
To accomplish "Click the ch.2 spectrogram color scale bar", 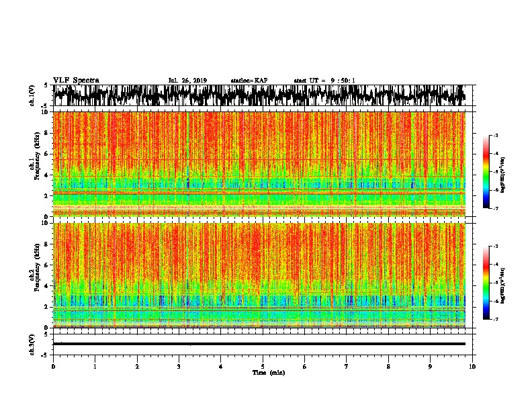I will click(x=486, y=283).
